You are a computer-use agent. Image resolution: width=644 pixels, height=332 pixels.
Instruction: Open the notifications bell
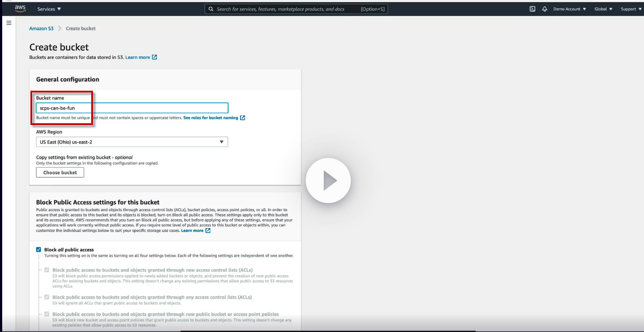(544, 9)
